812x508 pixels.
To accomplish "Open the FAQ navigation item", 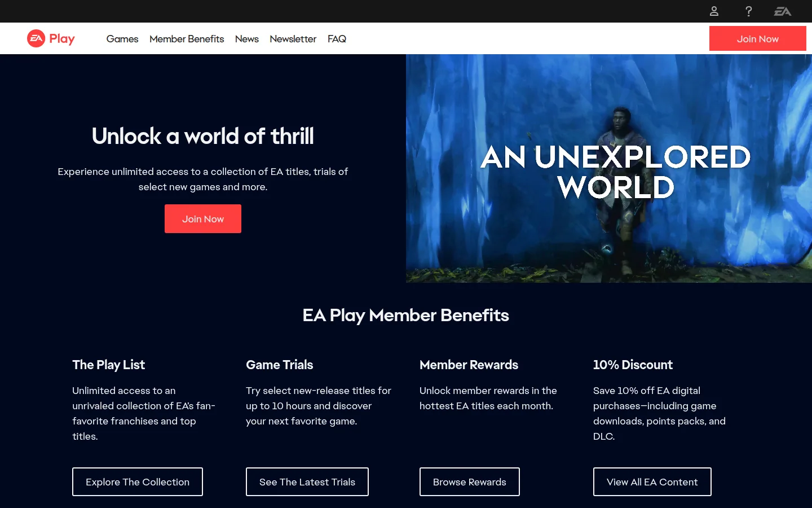I will (337, 39).
